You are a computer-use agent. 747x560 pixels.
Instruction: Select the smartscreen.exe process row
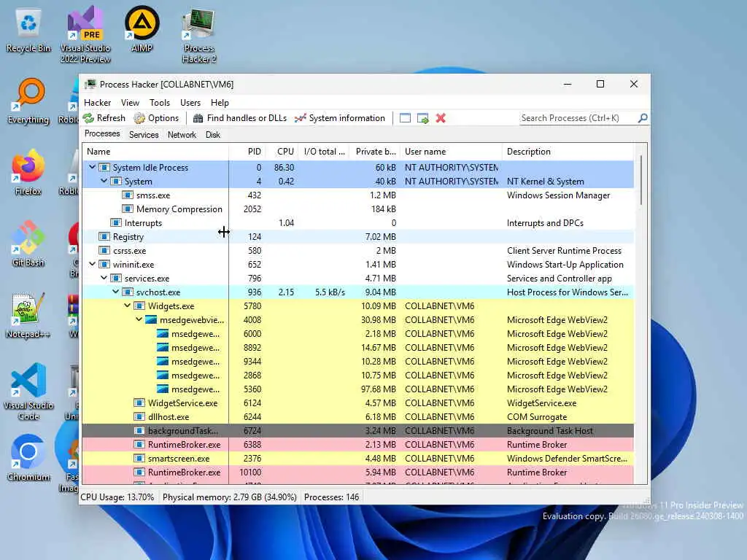[x=357, y=458]
